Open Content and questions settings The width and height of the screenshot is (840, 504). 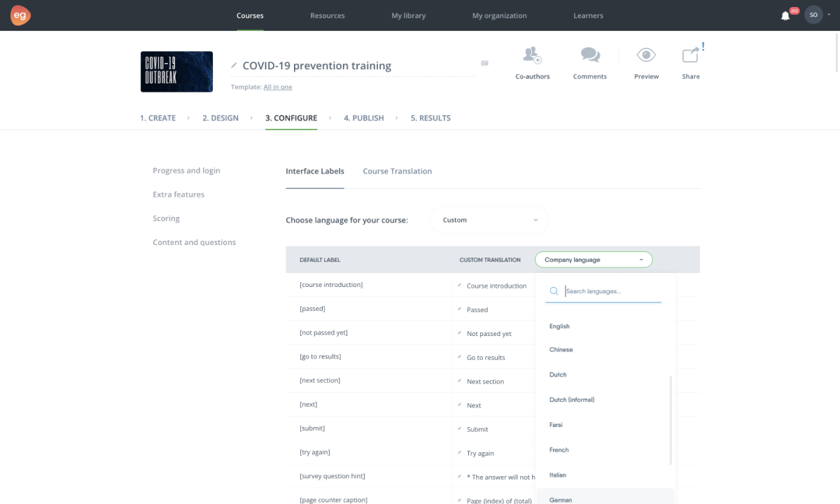pyautogui.click(x=194, y=242)
